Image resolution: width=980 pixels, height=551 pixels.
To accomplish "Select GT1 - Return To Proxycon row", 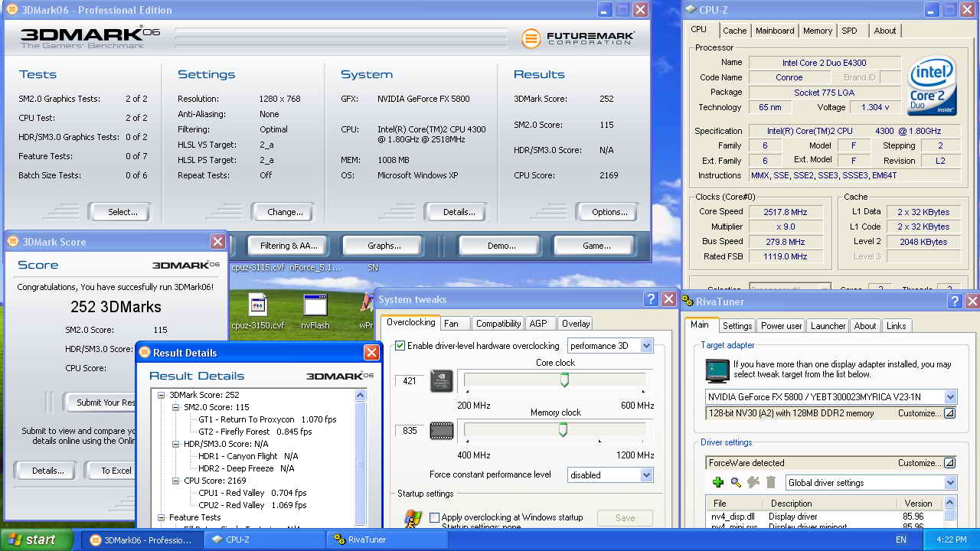I will click(267, 419).
